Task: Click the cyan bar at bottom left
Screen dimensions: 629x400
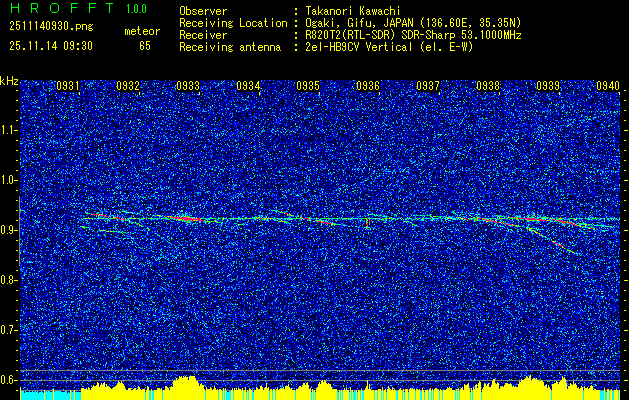Action: pos(51,395)
